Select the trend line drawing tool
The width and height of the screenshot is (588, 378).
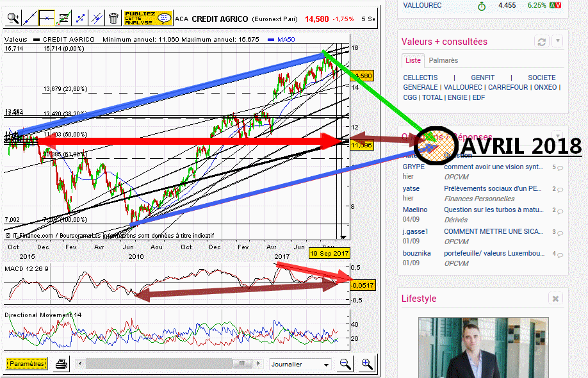[x=30, y=18]
